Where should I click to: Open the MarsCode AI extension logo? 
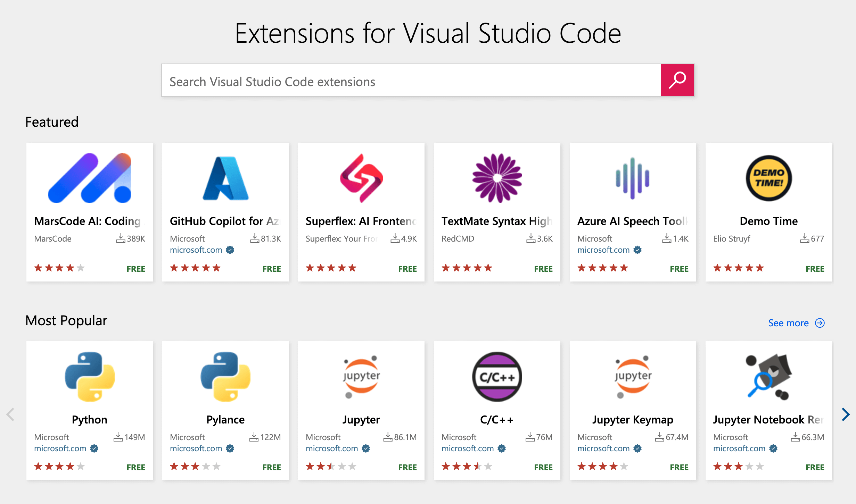pos(90,178)
